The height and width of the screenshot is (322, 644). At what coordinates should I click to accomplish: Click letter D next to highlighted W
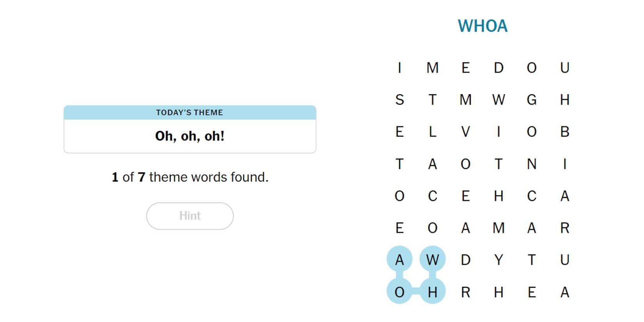pos(465,260)
